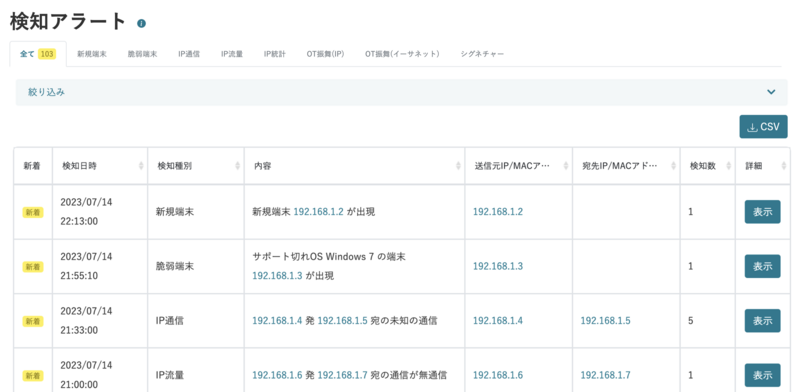Switch to OT振舞(イーサネット) tab

point(402,54)
